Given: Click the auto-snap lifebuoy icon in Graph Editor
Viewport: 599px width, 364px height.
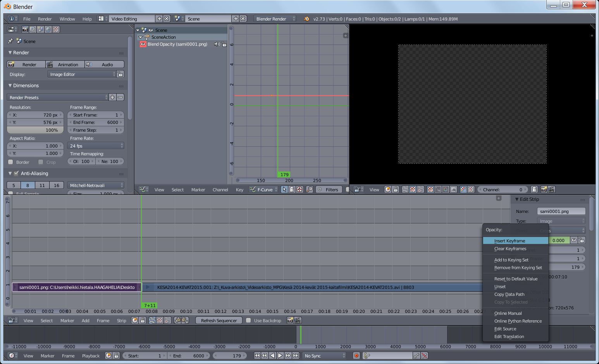Looking at the screenshot, I should click(x=299, y=189).
